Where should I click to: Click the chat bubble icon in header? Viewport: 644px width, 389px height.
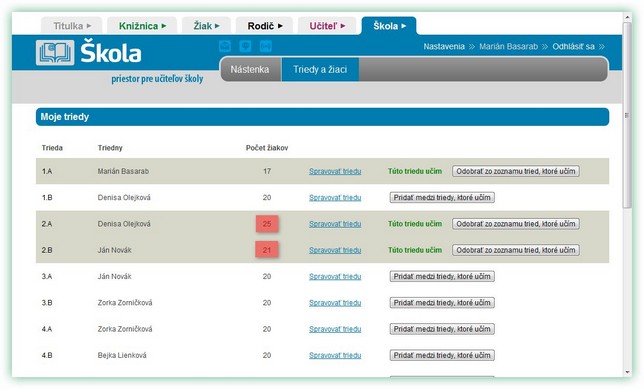pyautogui.click(x=245, y=46)
